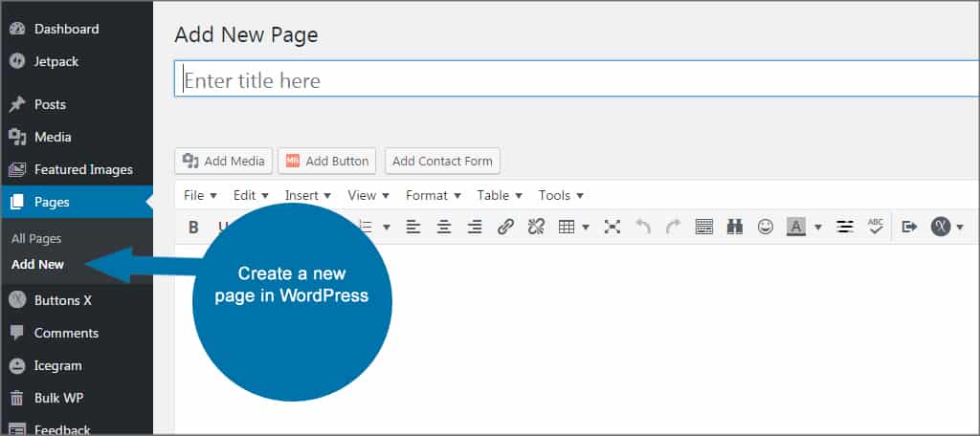Undo the last edit

click(643, 227)
